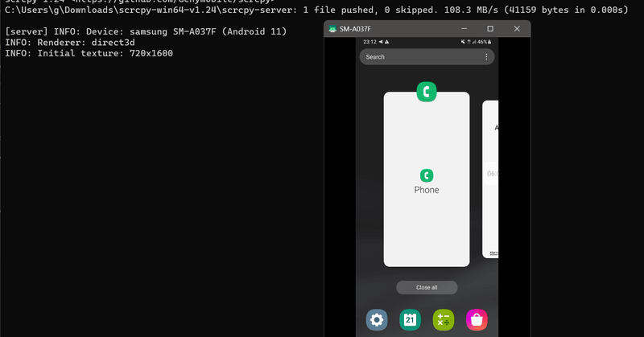Tap the Search field in recents

coord(427,56)
